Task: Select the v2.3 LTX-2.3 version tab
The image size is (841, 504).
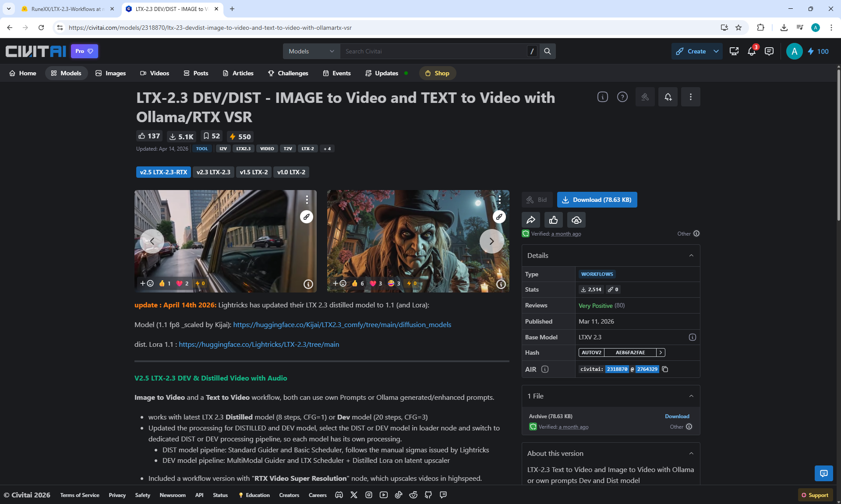Action: coord(213,172)
